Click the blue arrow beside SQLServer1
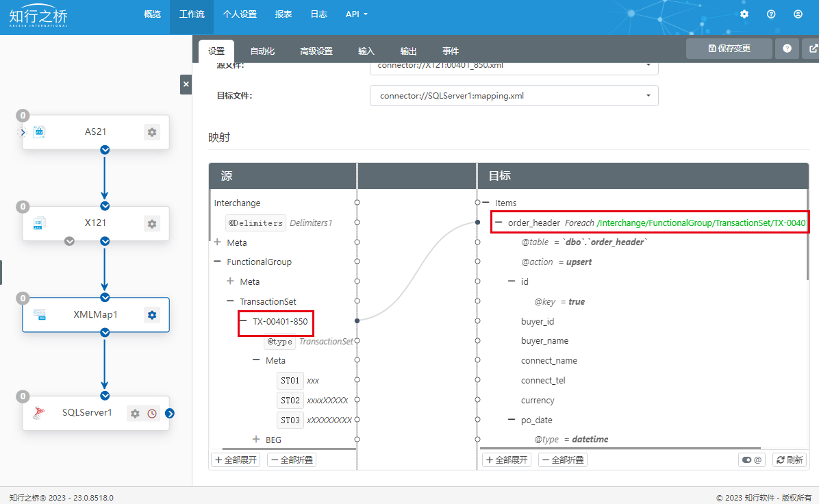The height and width of the screenshot is (504, 819). [170, 413]
